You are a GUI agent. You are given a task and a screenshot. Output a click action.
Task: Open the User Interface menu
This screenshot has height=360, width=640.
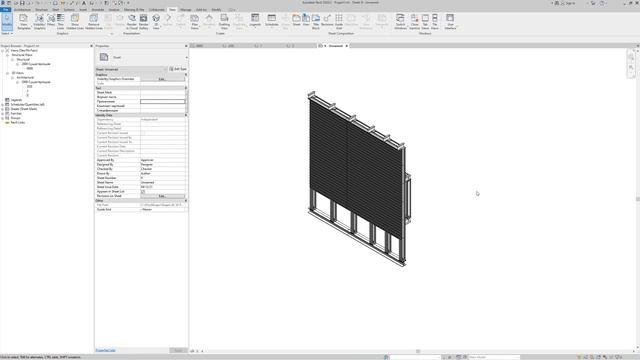pos(450,22)
